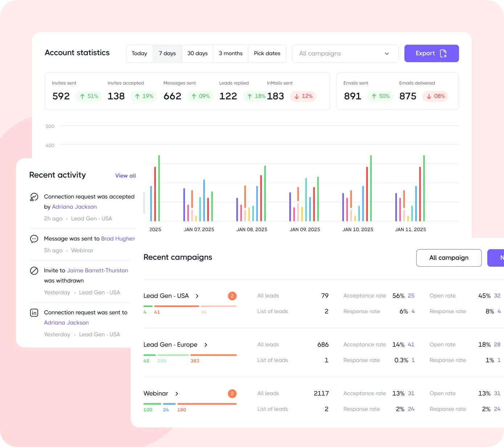Click the All leads count 2117
Image resolution: width=504 pixels, height=447 pixels.
point(321,394)
